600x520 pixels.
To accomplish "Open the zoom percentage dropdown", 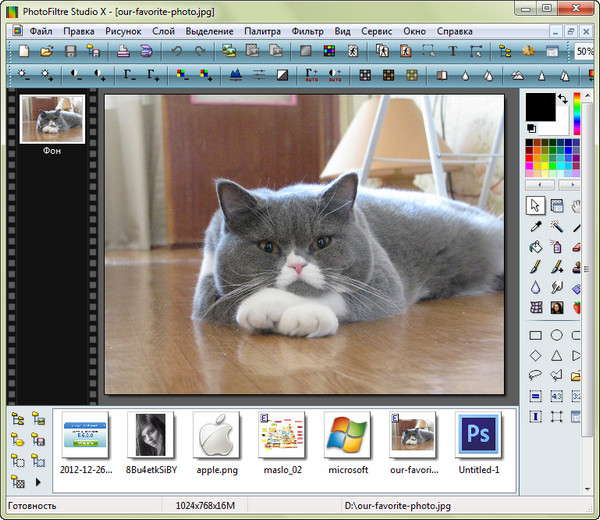I will pos(585,50).
